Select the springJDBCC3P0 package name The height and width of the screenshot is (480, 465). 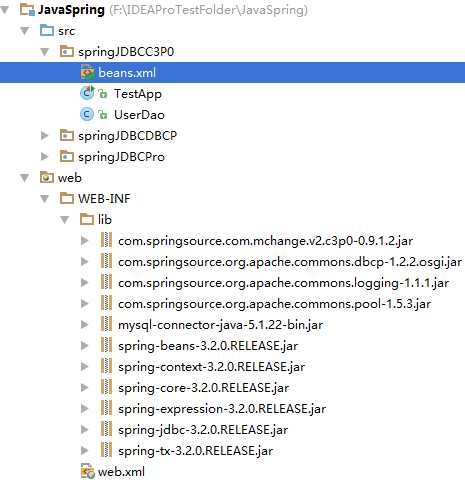pyautogui.click(x=126, y=52)
